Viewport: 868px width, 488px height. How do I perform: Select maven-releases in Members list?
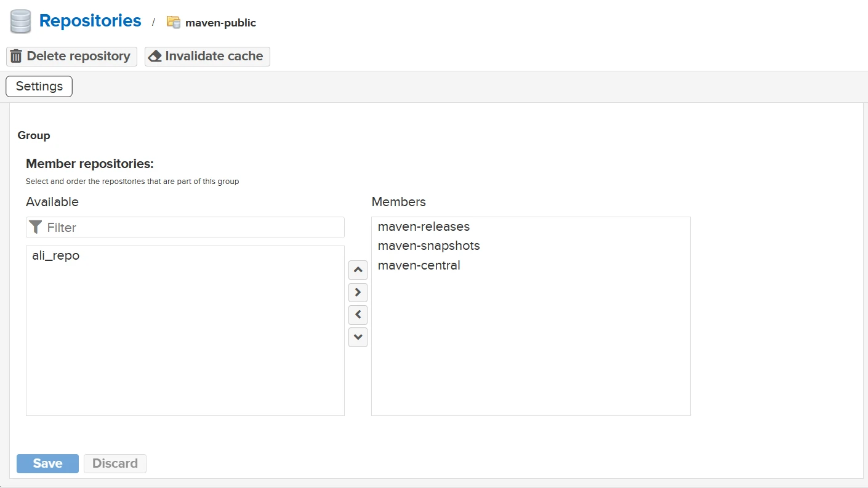click(424, 226)
